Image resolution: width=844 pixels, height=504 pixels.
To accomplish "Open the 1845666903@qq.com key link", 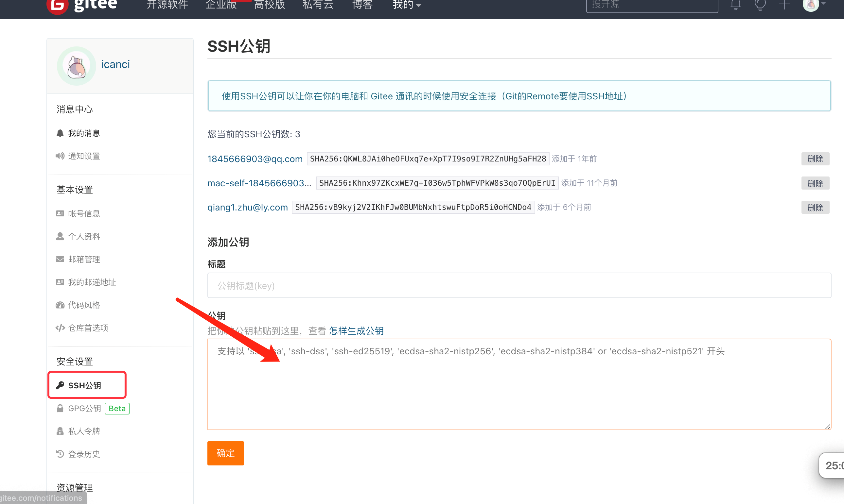I will [255, 159].
